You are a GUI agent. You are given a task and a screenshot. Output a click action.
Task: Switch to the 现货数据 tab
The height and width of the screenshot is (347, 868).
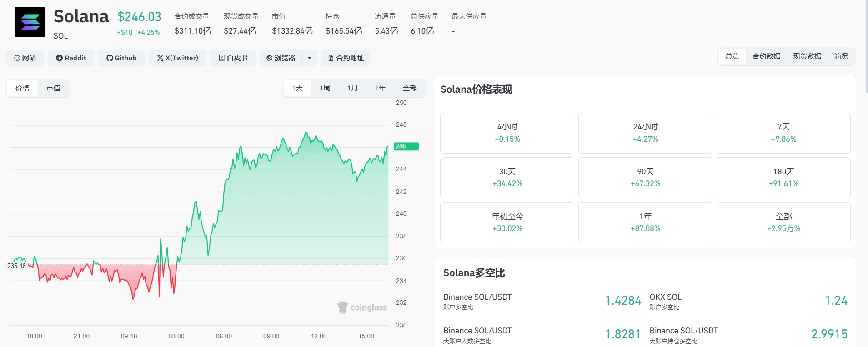(x=808, y=56)
